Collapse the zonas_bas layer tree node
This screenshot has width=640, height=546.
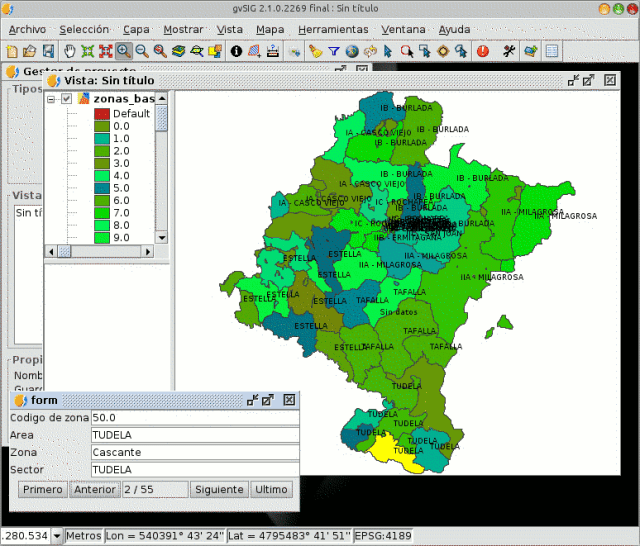pos(51,99)
